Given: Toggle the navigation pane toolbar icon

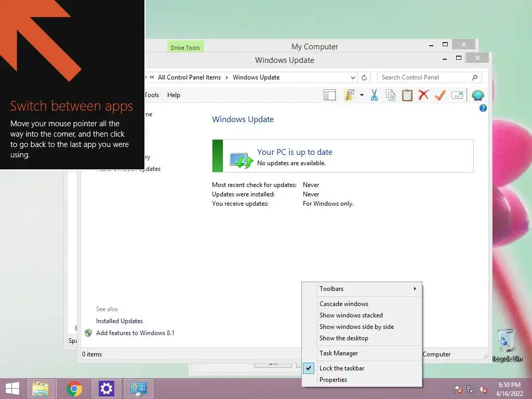Looking at the screenshot, I should point(329,95).
